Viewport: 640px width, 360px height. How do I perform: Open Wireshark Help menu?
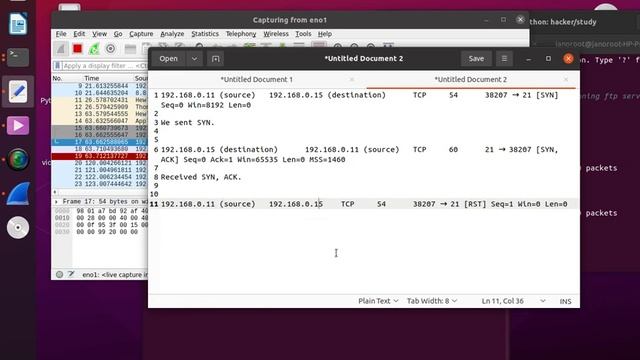324,34
